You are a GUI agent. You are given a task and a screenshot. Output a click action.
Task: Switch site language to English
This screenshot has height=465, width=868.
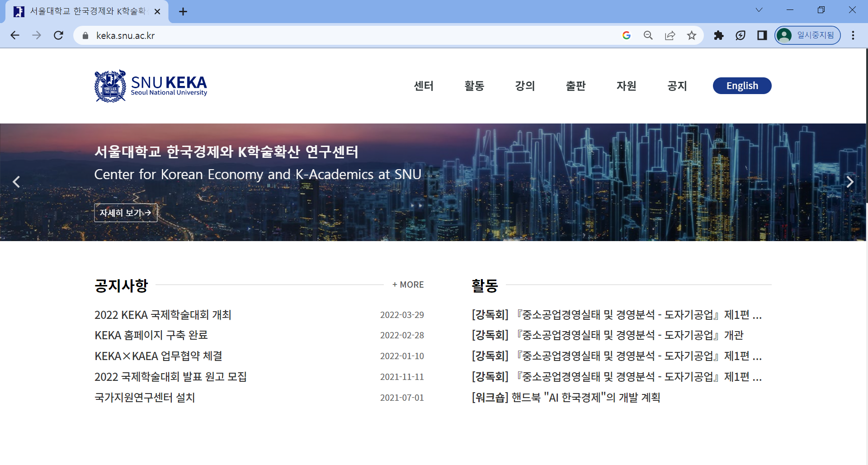pos(742,86)
